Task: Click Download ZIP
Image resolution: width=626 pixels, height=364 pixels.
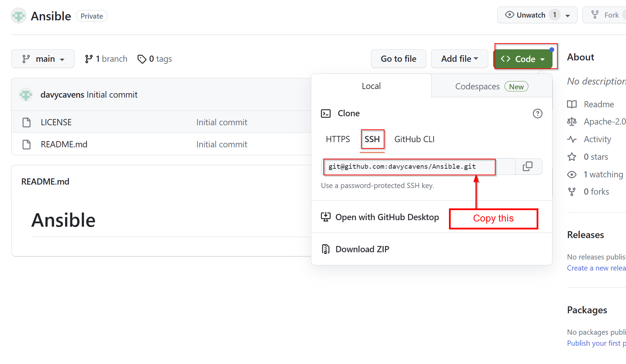Action: coord(355,249)
